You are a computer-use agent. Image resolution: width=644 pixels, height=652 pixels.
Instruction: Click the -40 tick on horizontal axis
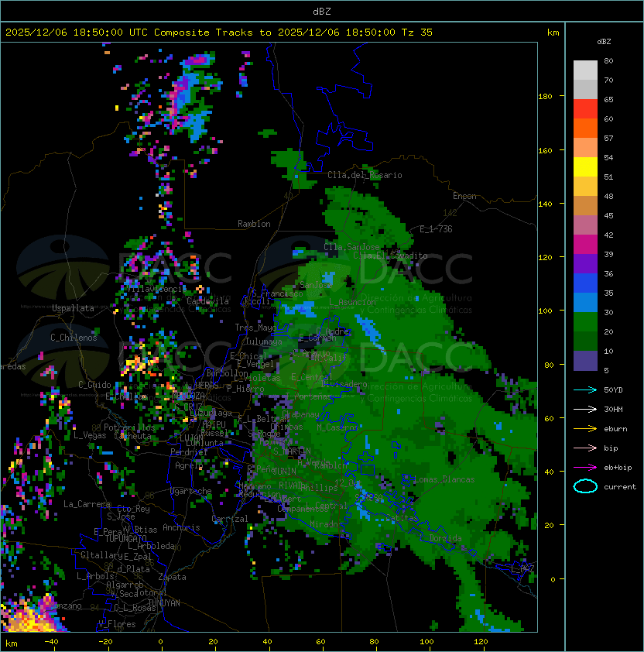coord(51,642)
